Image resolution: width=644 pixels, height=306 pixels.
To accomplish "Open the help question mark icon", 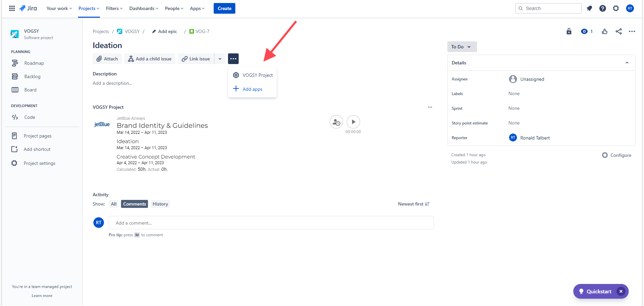I will click(603, 8).
